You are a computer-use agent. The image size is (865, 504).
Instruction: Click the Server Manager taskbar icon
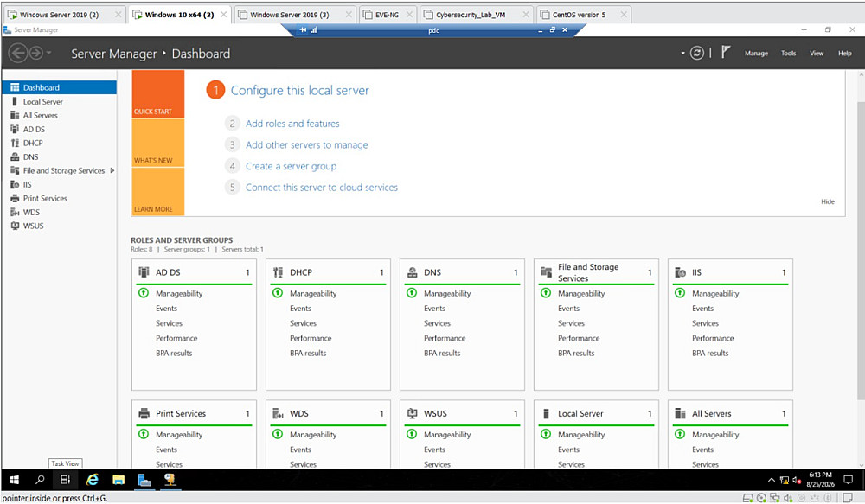pyautogui.click(x=144, y=480)
